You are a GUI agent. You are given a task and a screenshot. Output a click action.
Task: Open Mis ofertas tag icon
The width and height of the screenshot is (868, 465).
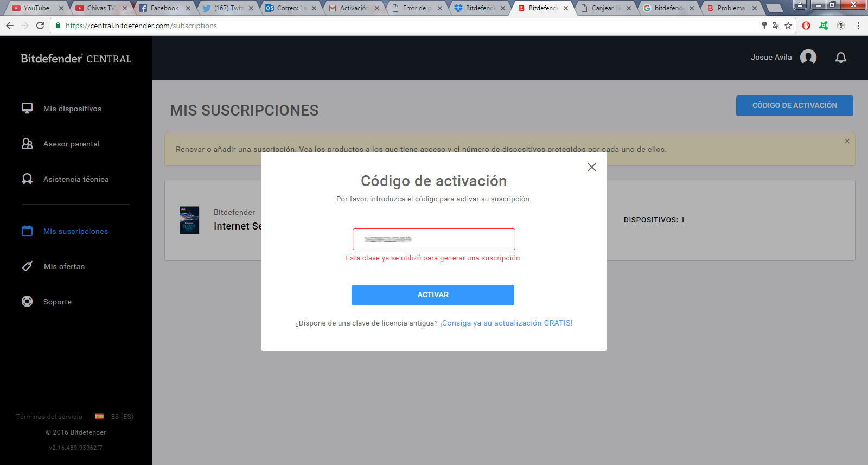point(27,266)
